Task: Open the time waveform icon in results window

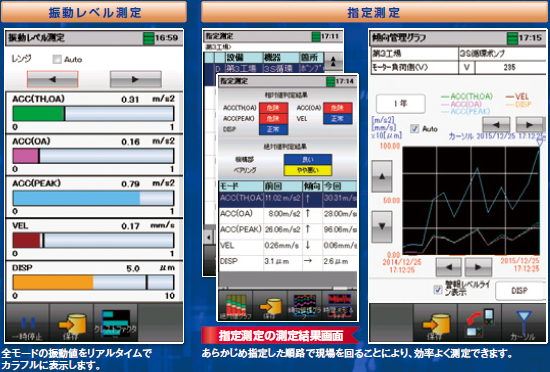Action: [x=339, y=305]
